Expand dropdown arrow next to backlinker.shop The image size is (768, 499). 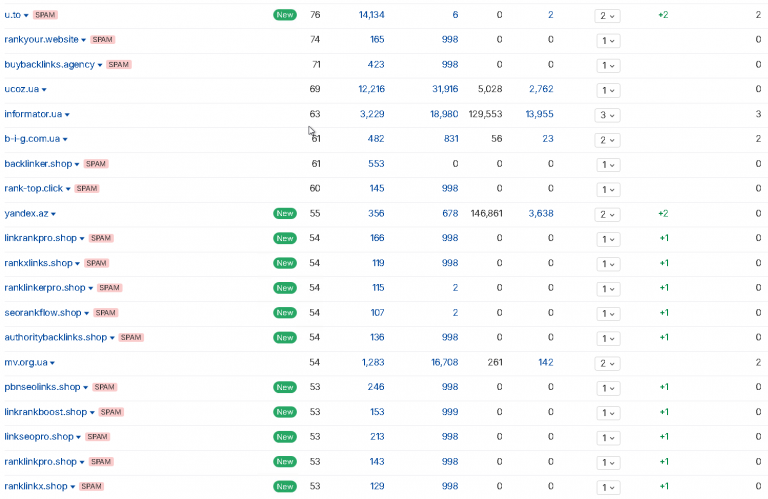pos(77,165)
